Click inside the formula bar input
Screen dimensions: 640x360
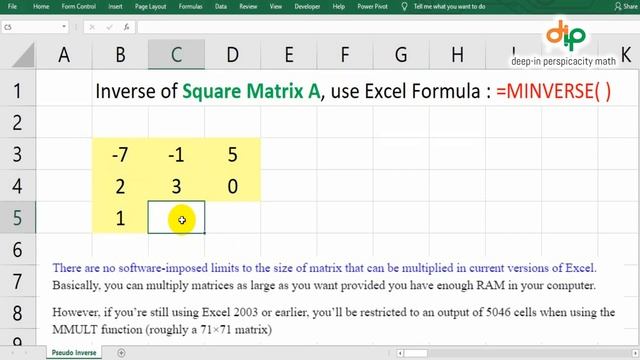(388, 27)
